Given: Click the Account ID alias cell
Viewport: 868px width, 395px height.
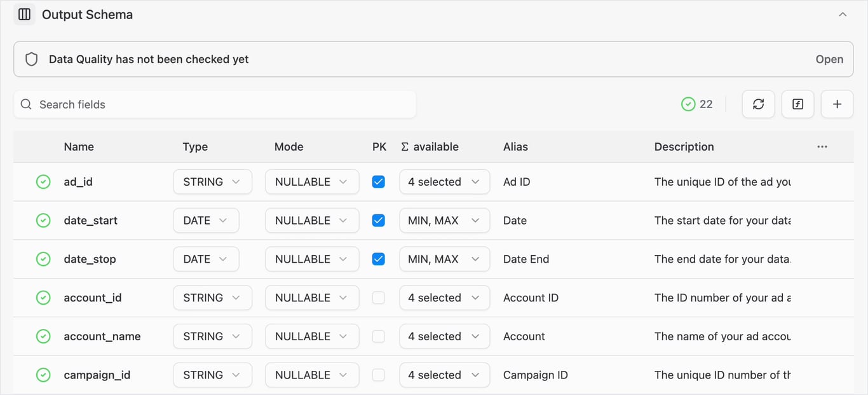Looking at the screenshot, I should (531, 298).
